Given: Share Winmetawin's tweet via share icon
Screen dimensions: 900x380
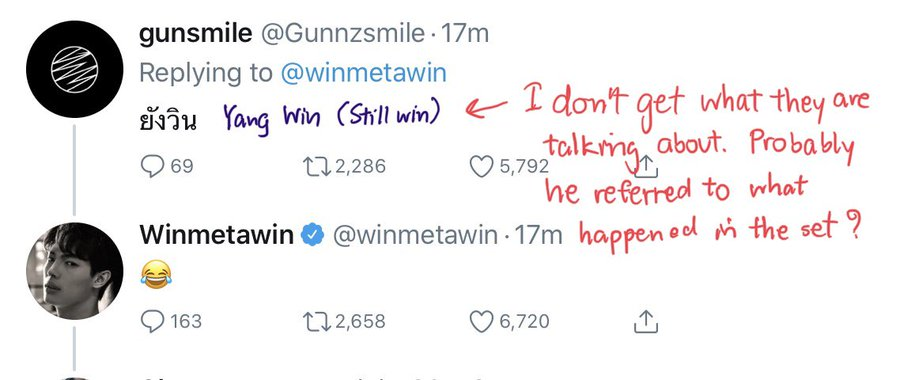Looking at the screenshot, I should (x=645, y=321).
